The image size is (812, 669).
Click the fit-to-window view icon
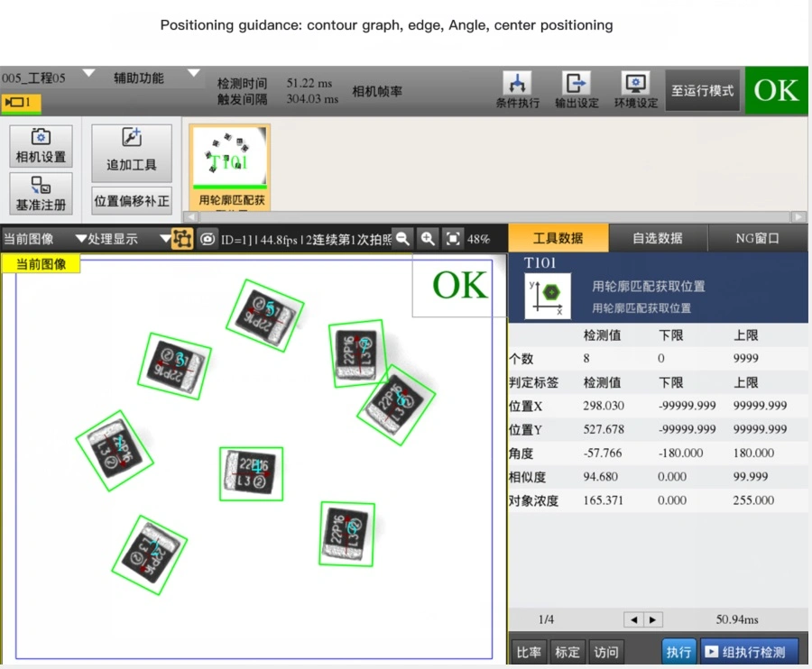453,239
